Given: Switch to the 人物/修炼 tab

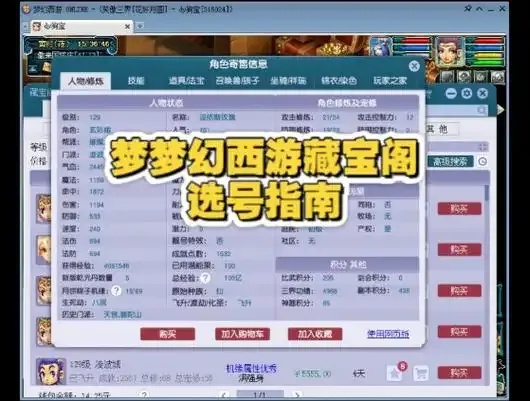Looking at the screenshot, I should [86, 81].
